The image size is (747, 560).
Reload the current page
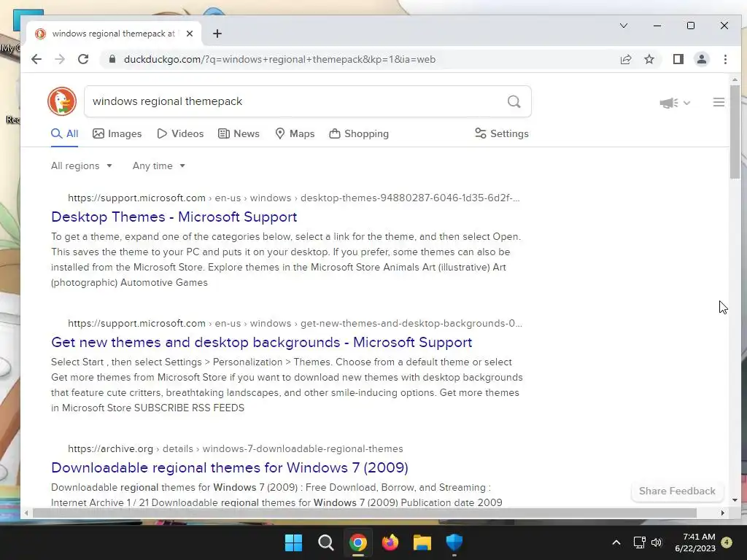(x=83, y=59)
